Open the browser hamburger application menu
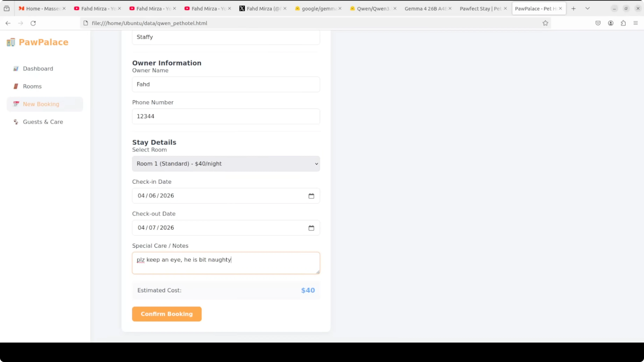The height and width of the screenshot is (362, 644). click(x=635, y=23)
